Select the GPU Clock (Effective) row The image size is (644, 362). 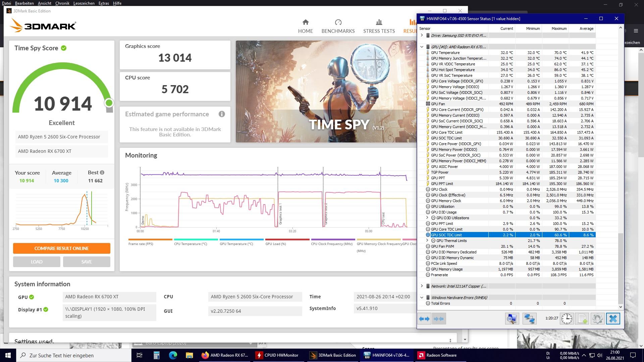coord(507,195)
